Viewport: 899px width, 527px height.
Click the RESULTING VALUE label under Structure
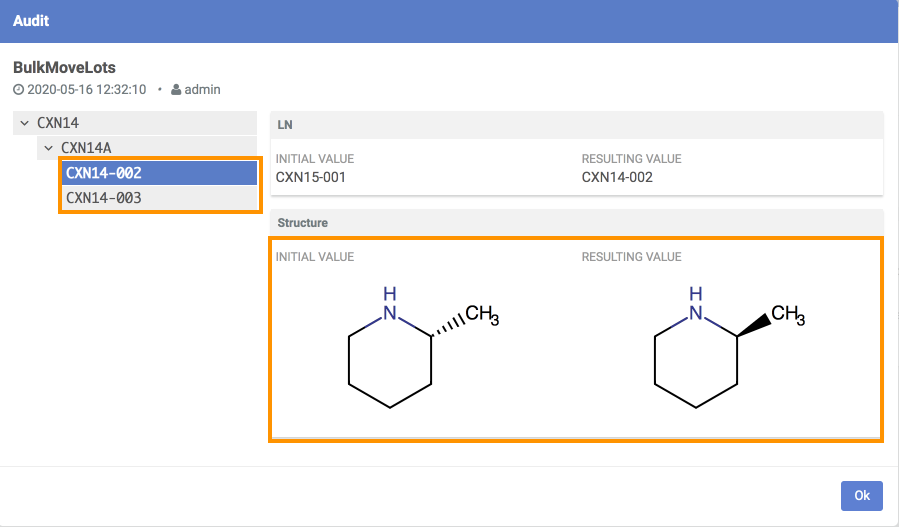(631, 257)
